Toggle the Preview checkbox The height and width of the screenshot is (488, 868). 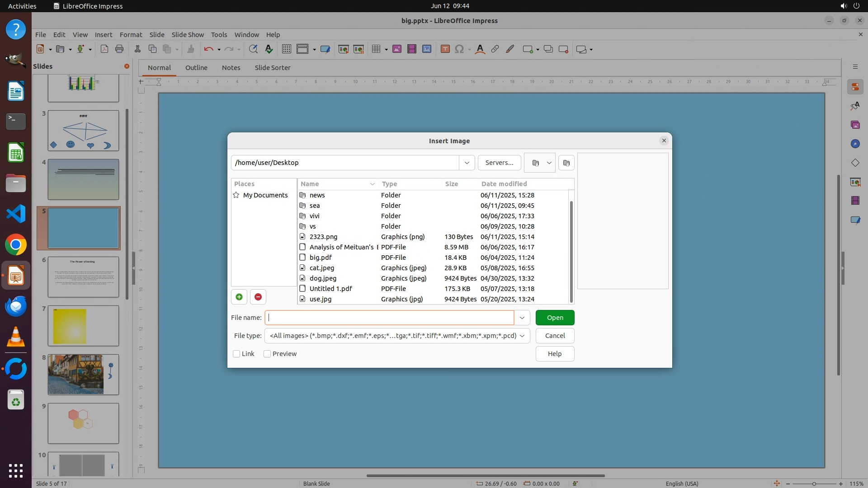[267, 354]
